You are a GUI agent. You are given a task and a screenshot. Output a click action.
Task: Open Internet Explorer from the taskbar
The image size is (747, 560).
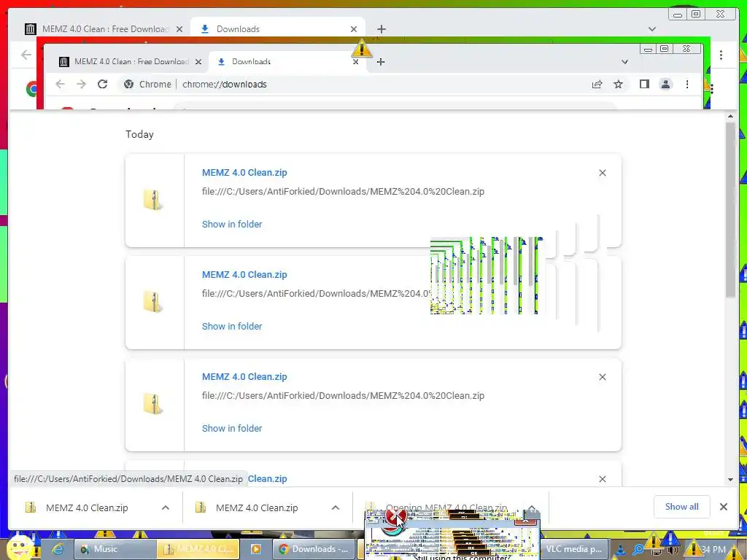coord(58,550)
